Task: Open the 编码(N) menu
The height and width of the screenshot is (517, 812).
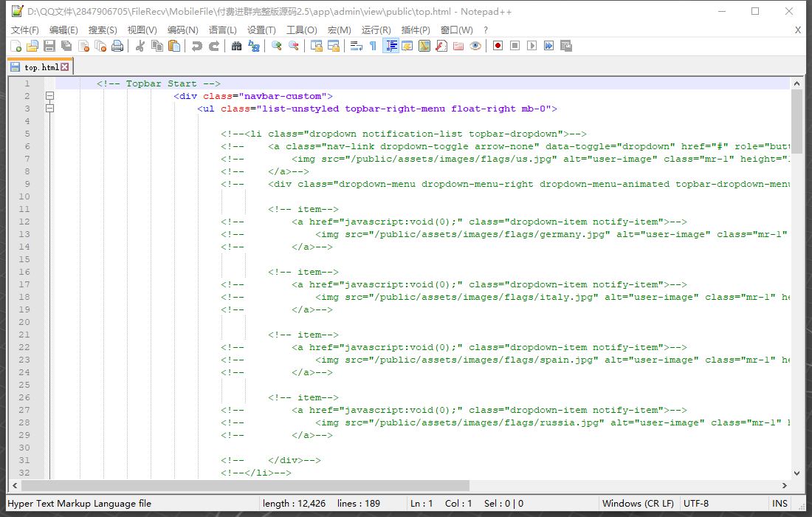Action: coord(183,30)
